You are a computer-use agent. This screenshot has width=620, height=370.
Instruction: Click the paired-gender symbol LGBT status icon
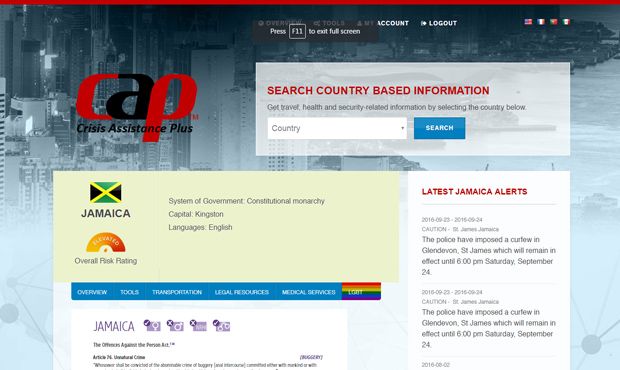(x=221, y=325)
